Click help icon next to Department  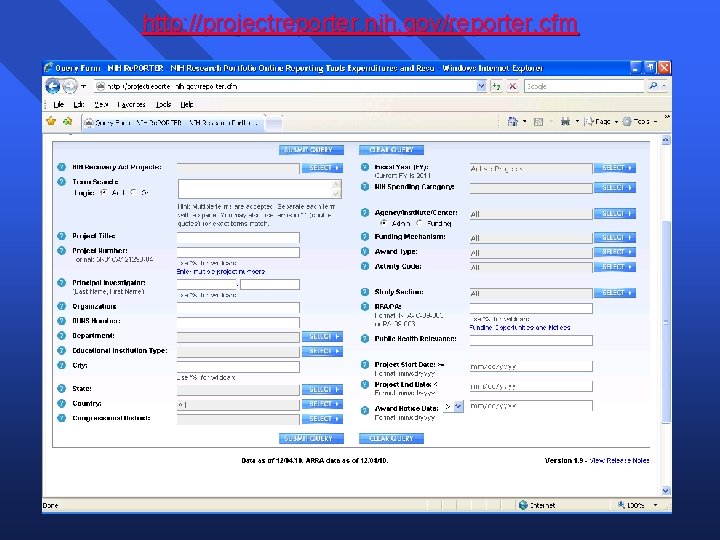[x=62, y=336]
